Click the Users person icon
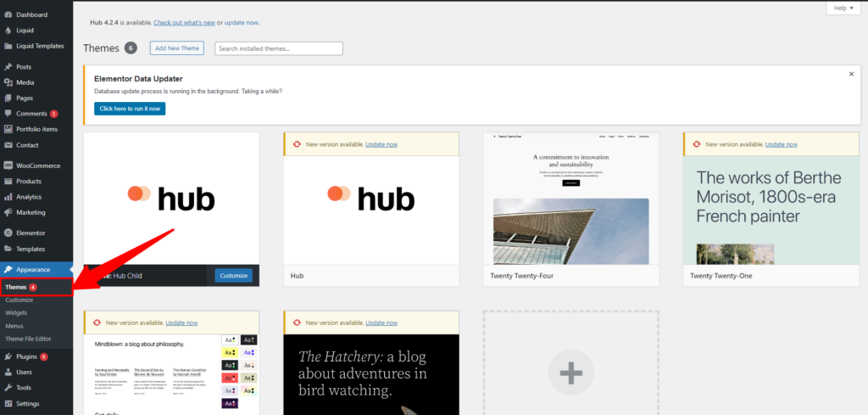The image size is (868, 415). pos(8,373)
